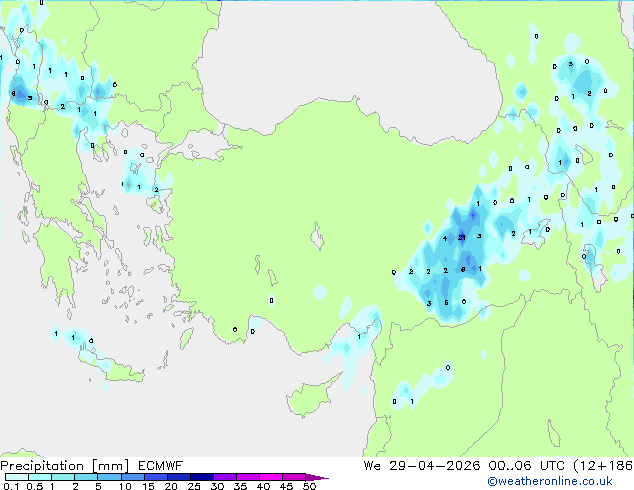
Task: Click the "21" precipitation value on the map
Action: [462, 238]
